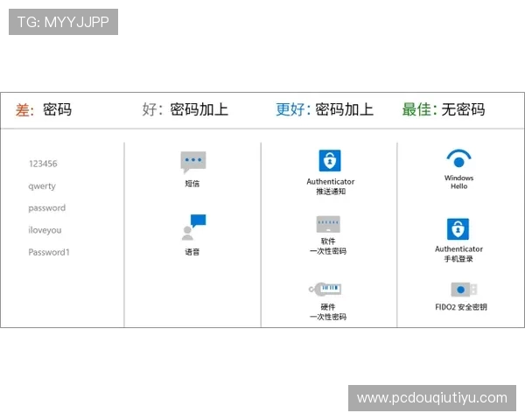Image resolution: width=525 pixels, height=420 pixels.
Task: Click the 'FIDO2 安全密钥' label
Action: point(461,307)
